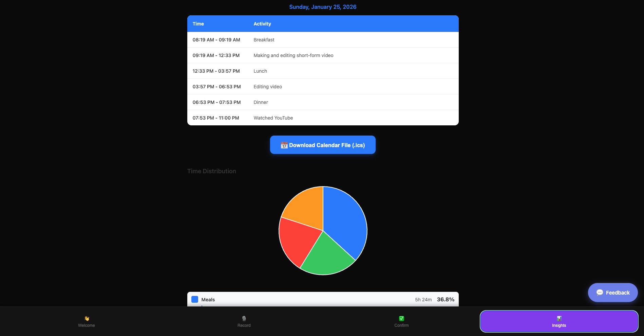
Task: Click the chat bubble icon in the Feedback button
Action: click(x=600, y=292)
